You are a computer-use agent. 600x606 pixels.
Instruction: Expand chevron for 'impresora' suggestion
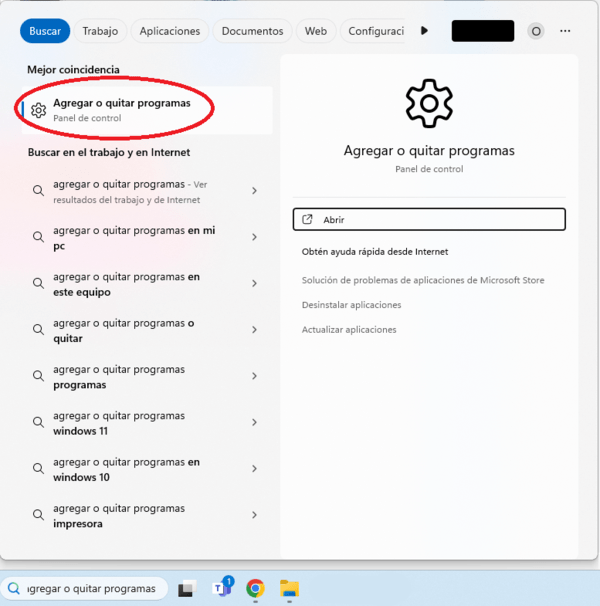pyautogui.click(x=254, y=515)
